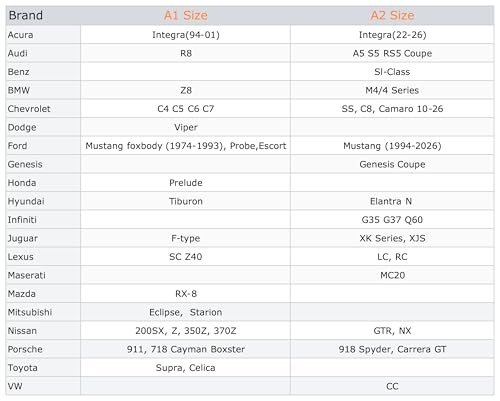Click the Elantra N cell

pyautogui.click(x=392, y=201)
